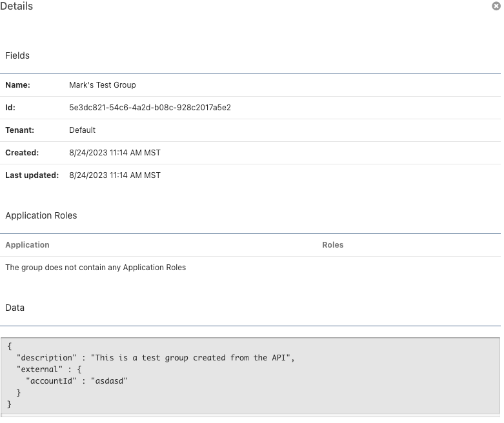Click the "description" line in the JSON data

tap(156, 357)
